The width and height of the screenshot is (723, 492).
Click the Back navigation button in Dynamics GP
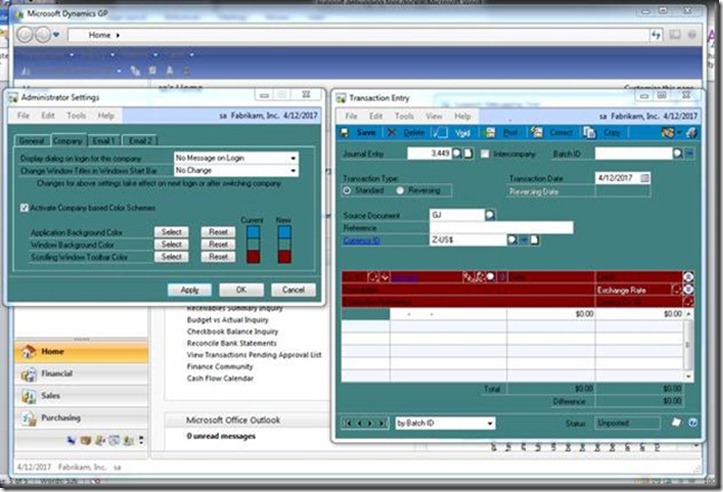click(25, 35)
